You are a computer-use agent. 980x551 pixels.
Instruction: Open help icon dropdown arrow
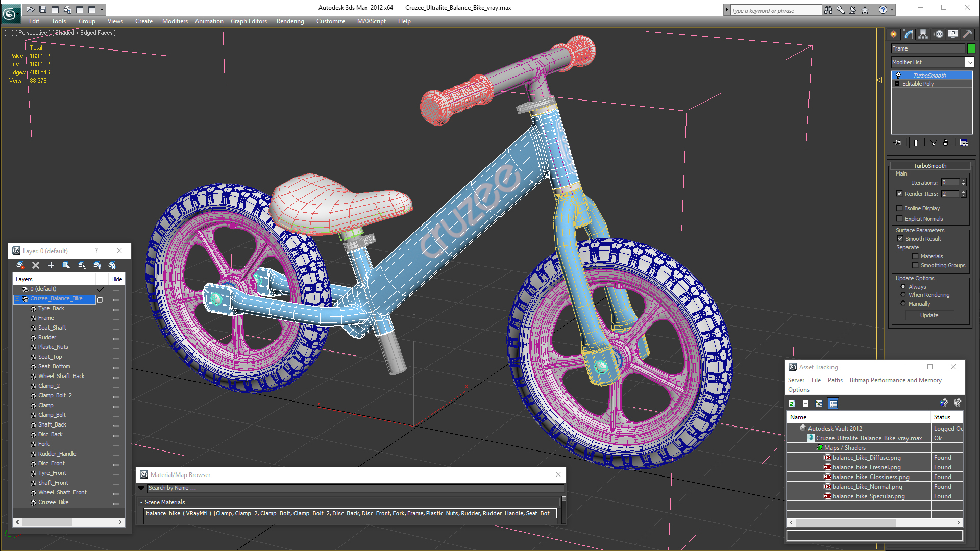pos(892,10)
